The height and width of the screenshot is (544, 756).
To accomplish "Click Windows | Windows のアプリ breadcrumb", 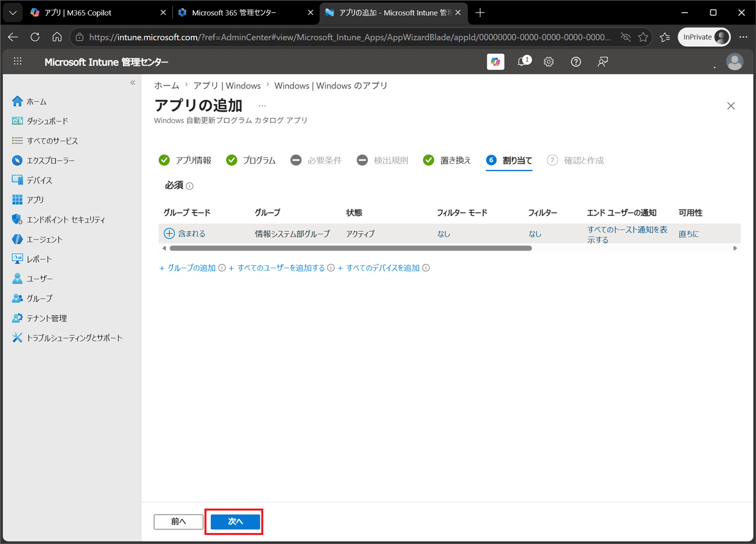I will click(331, 86).
